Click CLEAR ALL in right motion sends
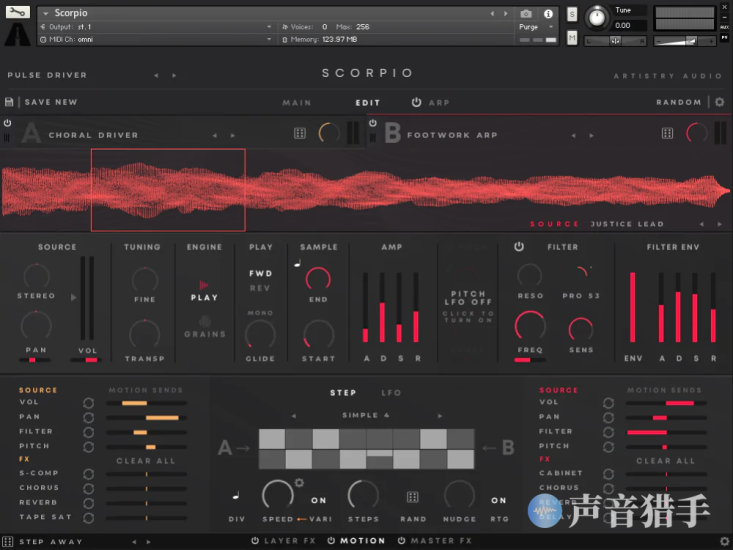The width and height of the screenshot is (733, 550). click(666, 461)
